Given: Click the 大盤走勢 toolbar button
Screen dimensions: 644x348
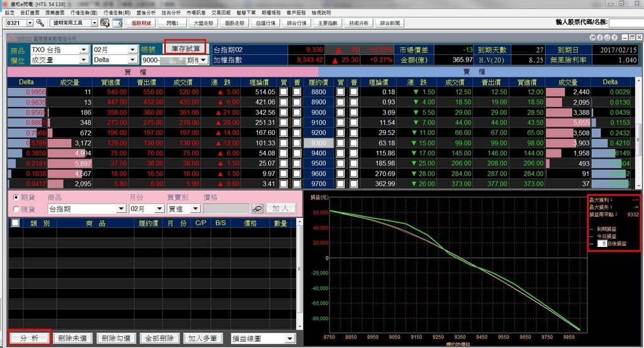Looking at the screenshot, I should pos(203,23).
